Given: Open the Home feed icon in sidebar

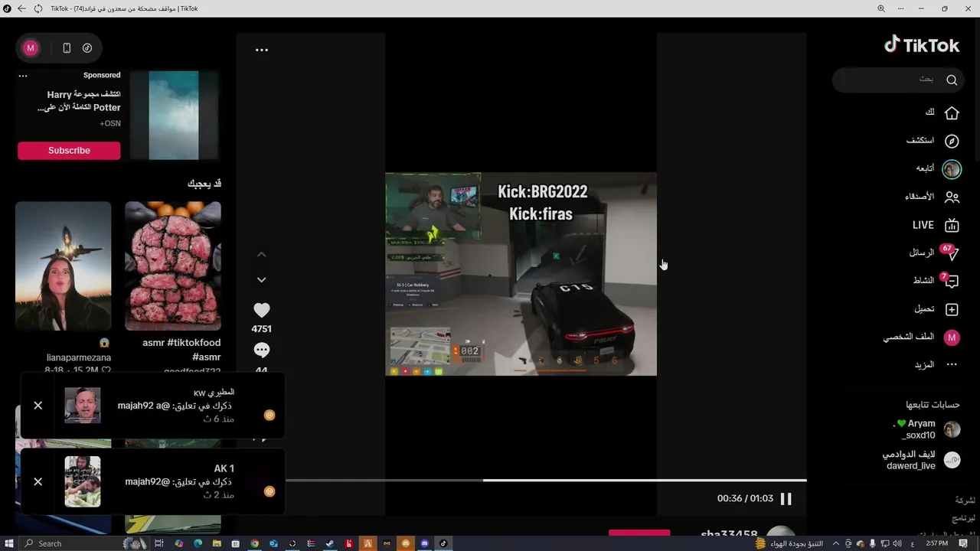Looking at the screenshot, I should [x=952, y=113].
